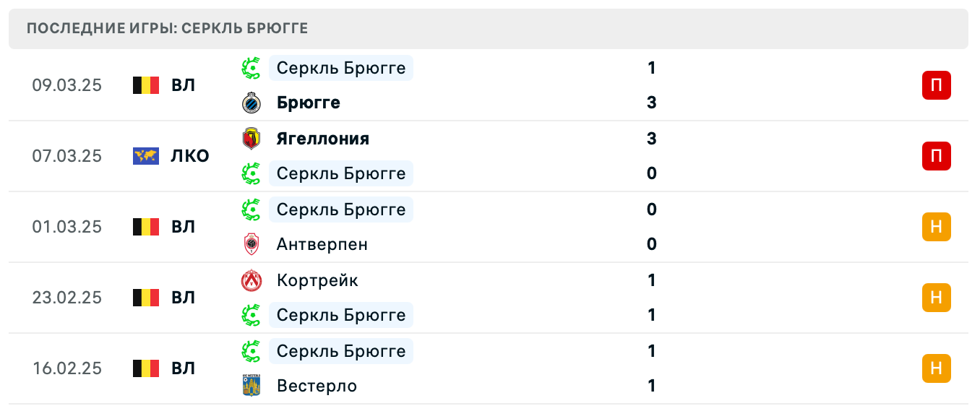Click the red П badge for the Брюгге match
Screen dimensions: 980x419
pyautogui.click(x=937, y=85)
